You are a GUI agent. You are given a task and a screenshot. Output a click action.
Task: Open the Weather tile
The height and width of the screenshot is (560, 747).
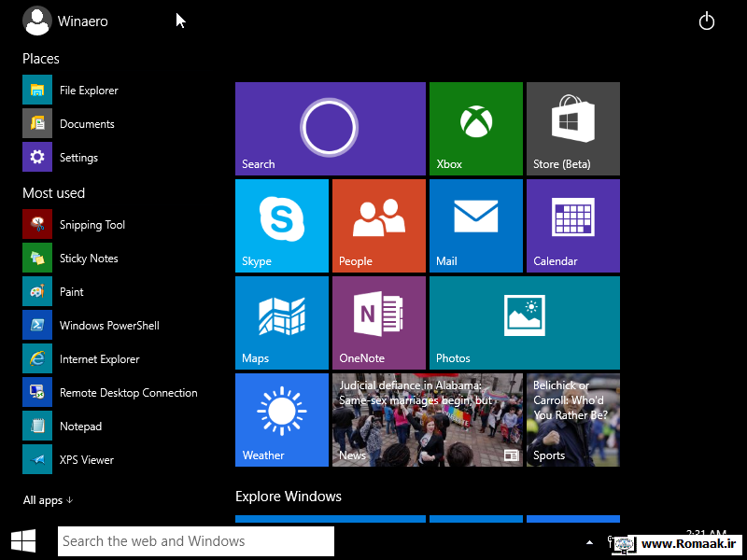tap(282, 420)
